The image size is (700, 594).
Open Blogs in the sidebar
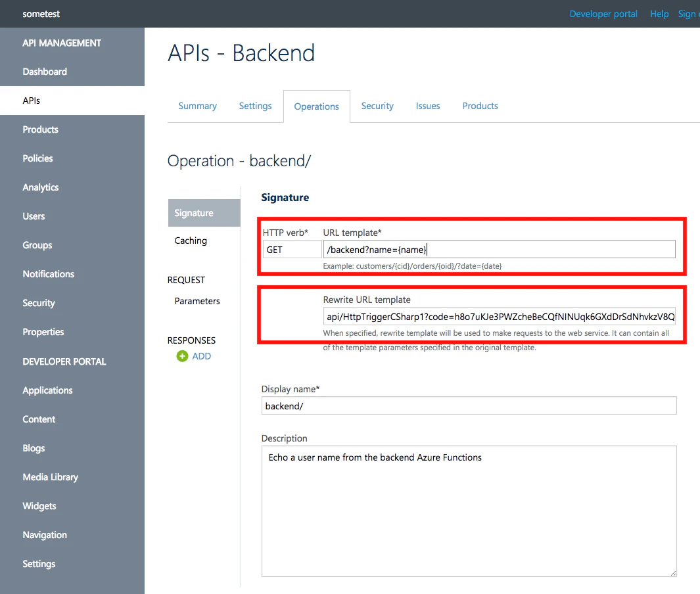34,448
